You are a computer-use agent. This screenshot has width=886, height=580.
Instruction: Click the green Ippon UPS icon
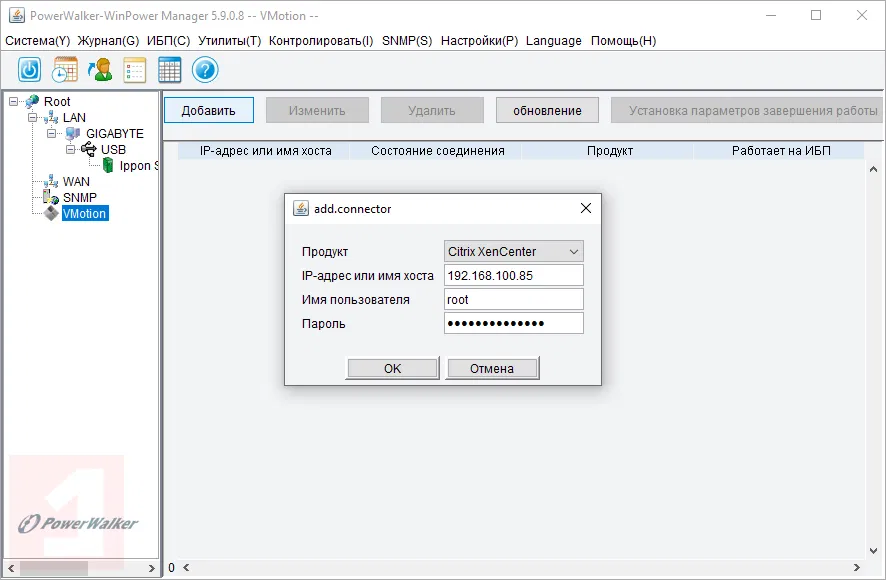pyautogui.click(x=108, y=166)
